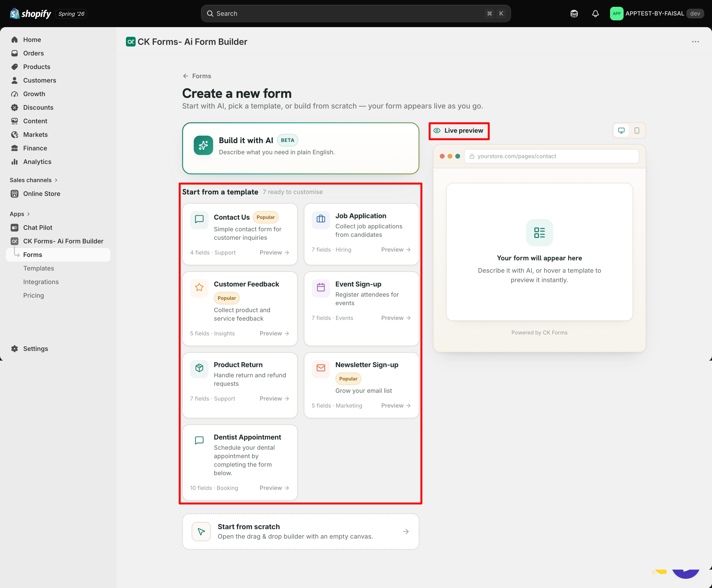Click the Orders inbox icon

[x=15, y=53]
